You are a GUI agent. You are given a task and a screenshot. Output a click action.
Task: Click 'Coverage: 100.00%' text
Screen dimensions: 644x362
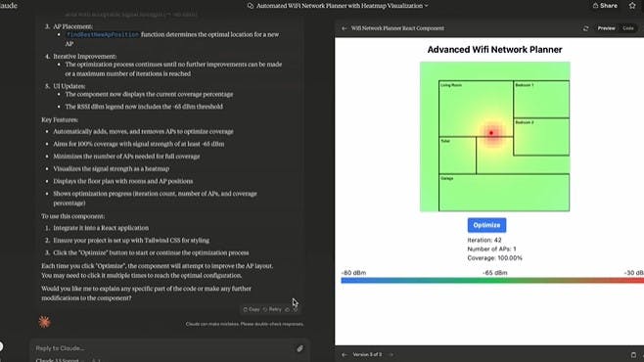click(494, 258)
